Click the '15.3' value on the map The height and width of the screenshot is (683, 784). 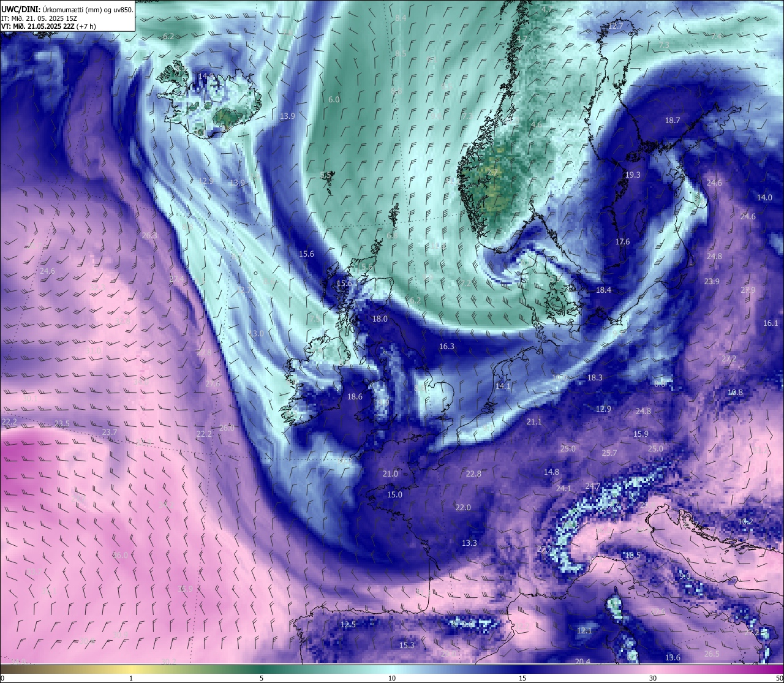coord(407,645)
